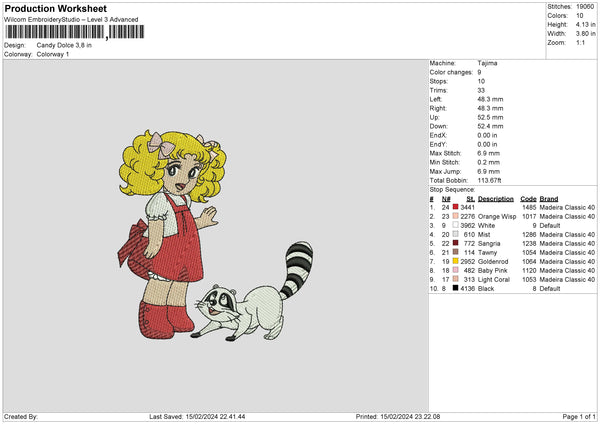
Task: Click the N# column header
Action: 446,199
